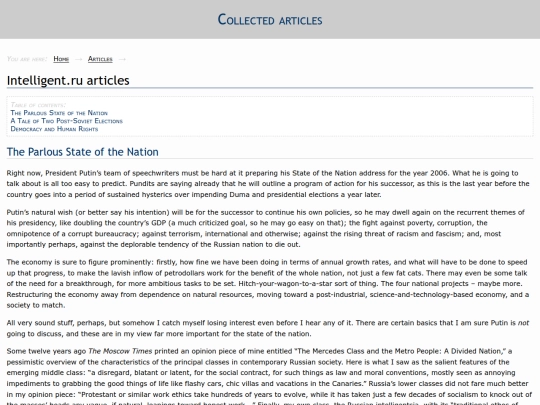Click paragraph starting 'Putin's natural wish'
540x405 pixels.
[x=266, y=228]
